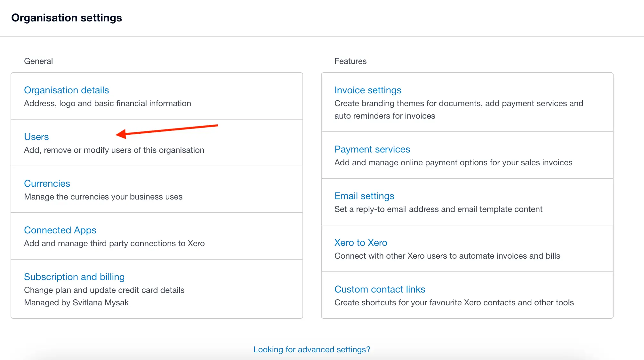Go to Currencies settings
The image size is (644, 360).
pyautogui.click(x=47, y=184)
